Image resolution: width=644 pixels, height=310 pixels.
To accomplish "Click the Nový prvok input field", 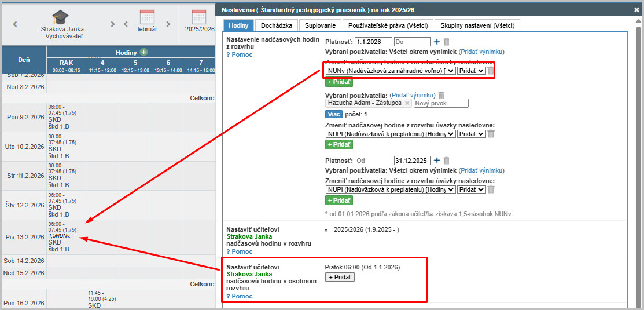I will pos(440,103).
